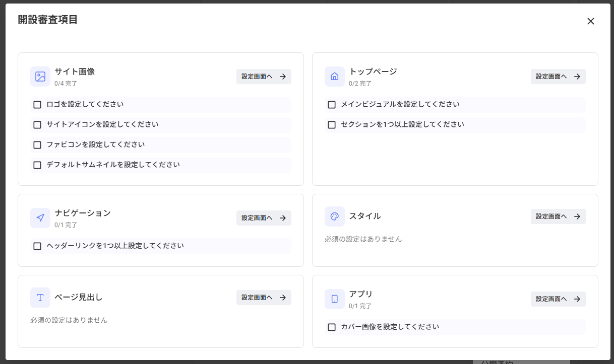The image size is (614, 364).
Task: Click the アプリ card title
Action: (361, 294)
